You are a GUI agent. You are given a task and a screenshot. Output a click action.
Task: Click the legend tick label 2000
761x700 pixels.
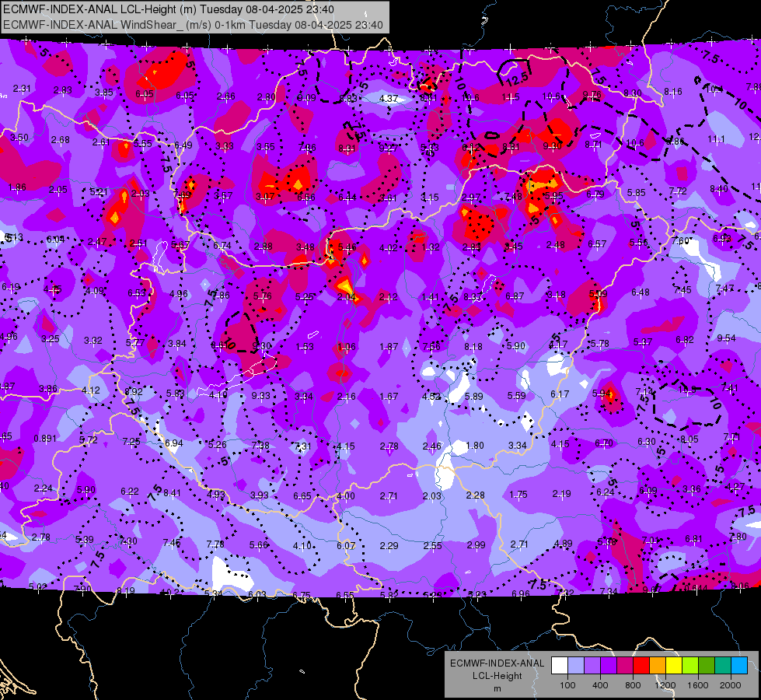pyautogui.click(x=731, y=685)
